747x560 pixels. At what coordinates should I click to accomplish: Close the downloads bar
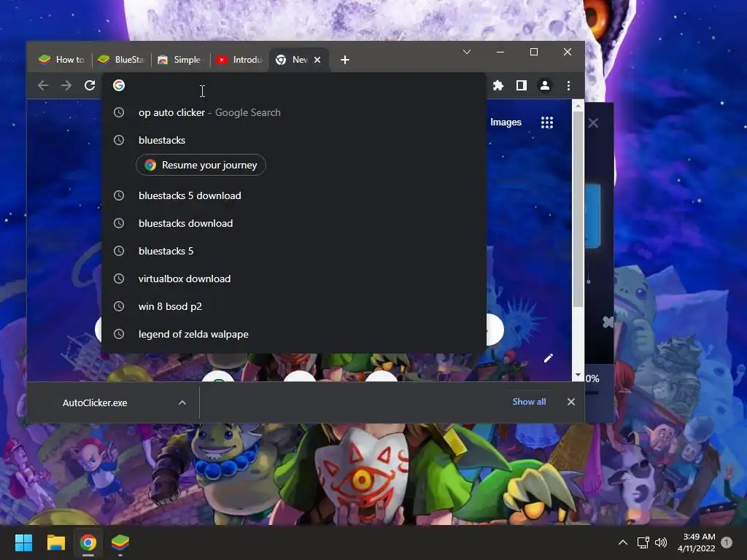[571, 402]
